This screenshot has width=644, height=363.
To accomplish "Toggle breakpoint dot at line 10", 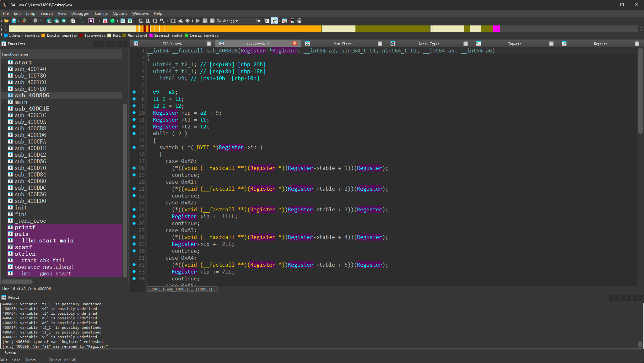I will point(134,113).
